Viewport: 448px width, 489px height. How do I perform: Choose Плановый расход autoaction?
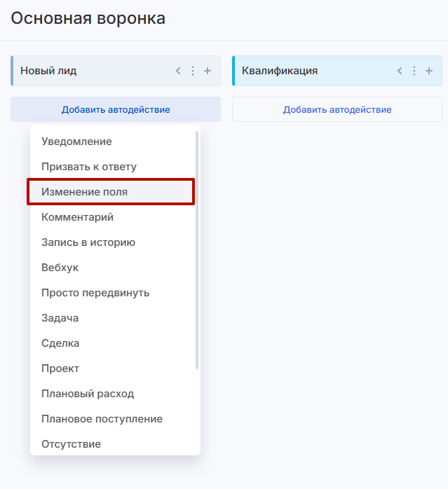88,394
